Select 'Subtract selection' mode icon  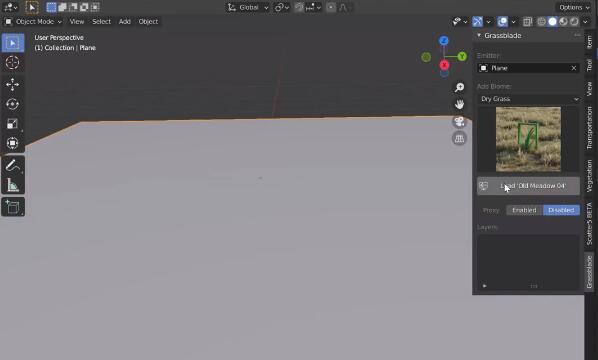73,7
